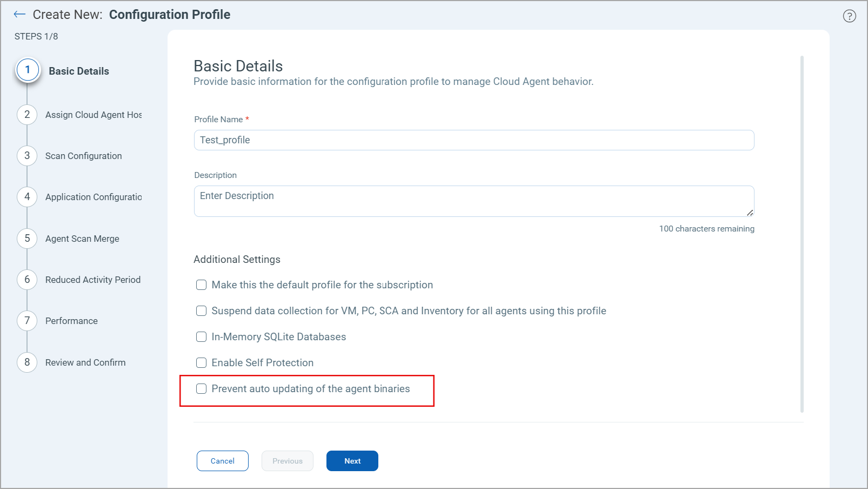
Task: Check prevent auto updating of agent binaries
Action: pos(201,388)
